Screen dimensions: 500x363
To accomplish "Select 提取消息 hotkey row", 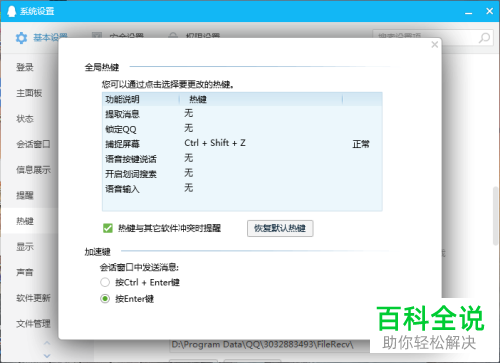I will [x=242, y=114].
